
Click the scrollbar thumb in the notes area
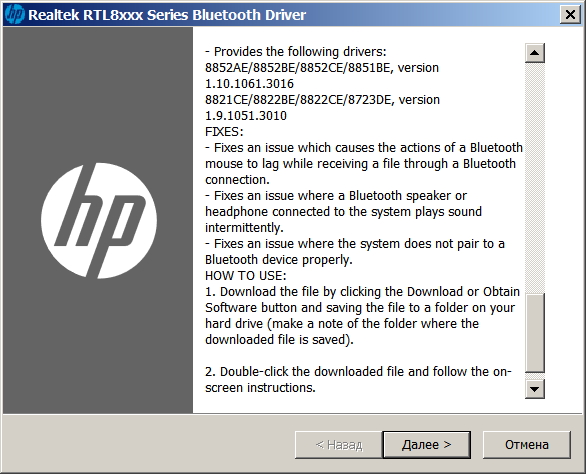click(534, 333)
